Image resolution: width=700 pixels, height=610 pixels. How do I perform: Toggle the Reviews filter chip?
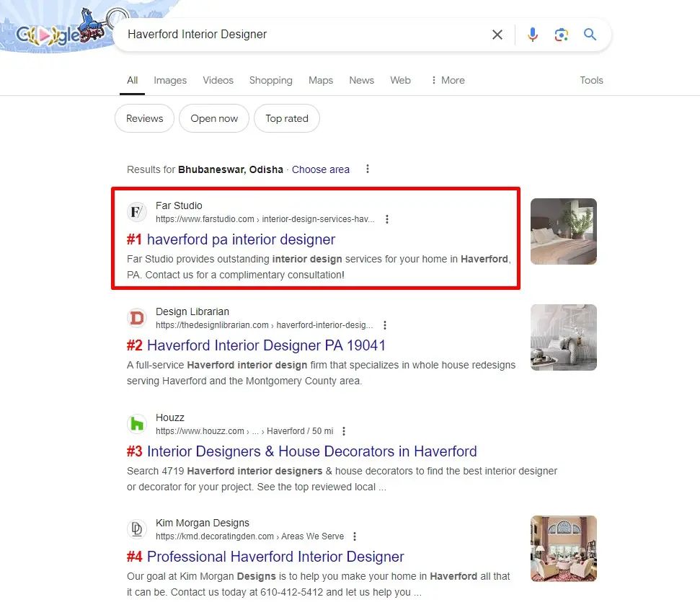[145, 119]
